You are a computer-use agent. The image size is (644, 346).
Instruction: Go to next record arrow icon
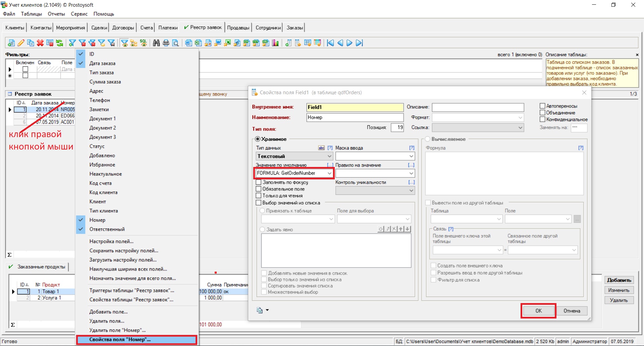[350, 43]
